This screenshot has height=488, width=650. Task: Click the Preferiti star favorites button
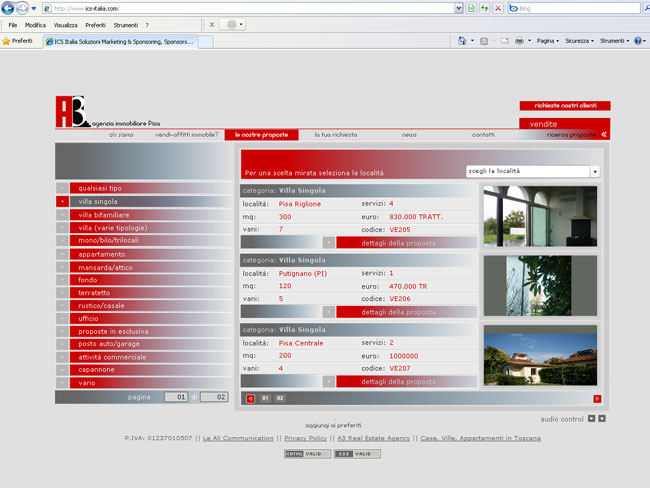[x=17, y=41]
